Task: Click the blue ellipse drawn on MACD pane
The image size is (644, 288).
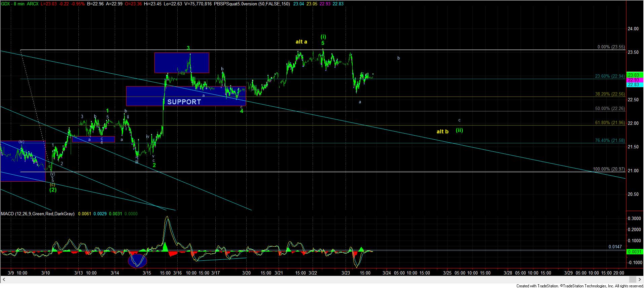Action: tap(138, 261)
